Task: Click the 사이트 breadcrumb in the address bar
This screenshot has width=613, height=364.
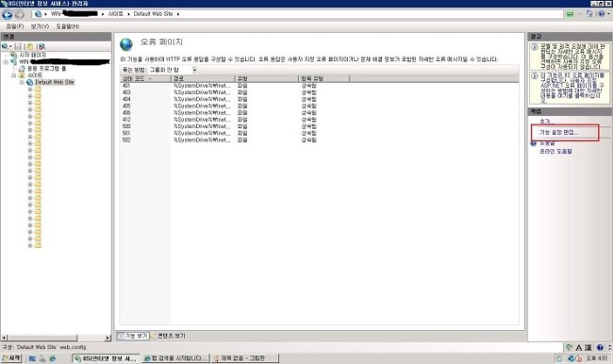Action: (x=116, y=14)
